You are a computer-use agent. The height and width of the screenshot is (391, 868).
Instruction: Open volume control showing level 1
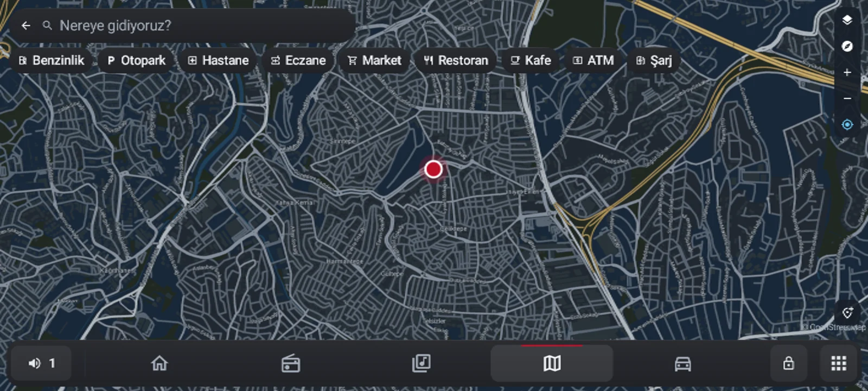click(41, 363)
